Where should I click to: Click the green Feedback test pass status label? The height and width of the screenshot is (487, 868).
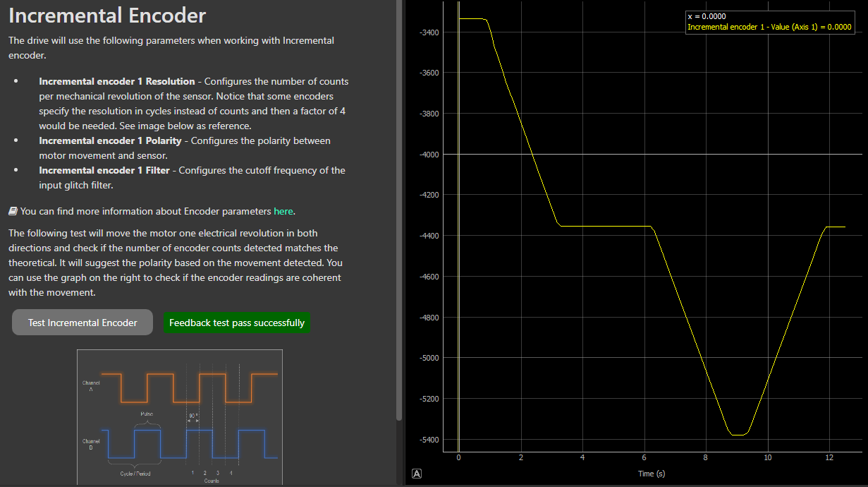(237, 323)
